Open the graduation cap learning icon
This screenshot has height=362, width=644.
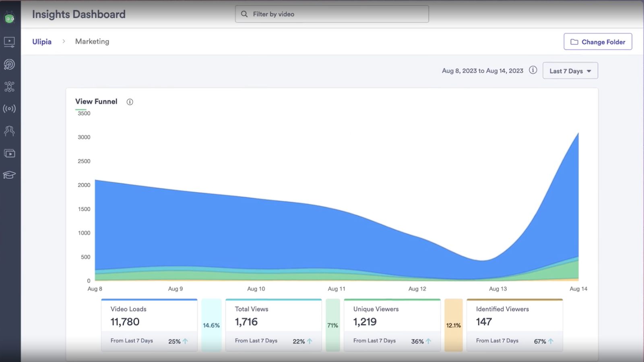9,175
